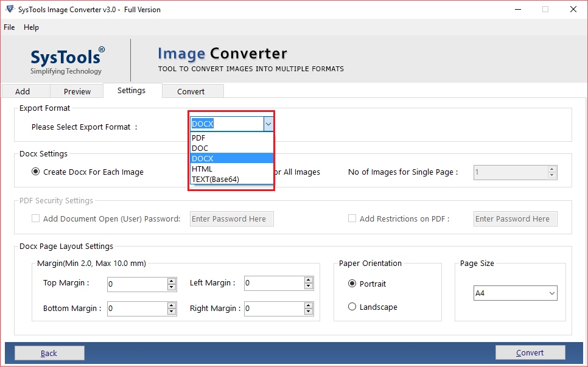Select HTML export format option
This screenshot has height=367, width=588.
click(232, 169)
